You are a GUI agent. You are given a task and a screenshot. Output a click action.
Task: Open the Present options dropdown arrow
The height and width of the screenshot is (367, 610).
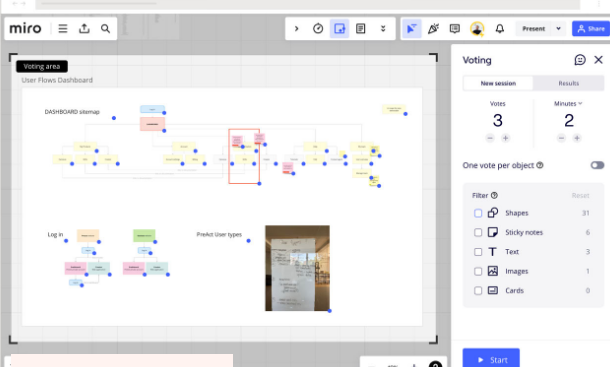coord(558,28)
